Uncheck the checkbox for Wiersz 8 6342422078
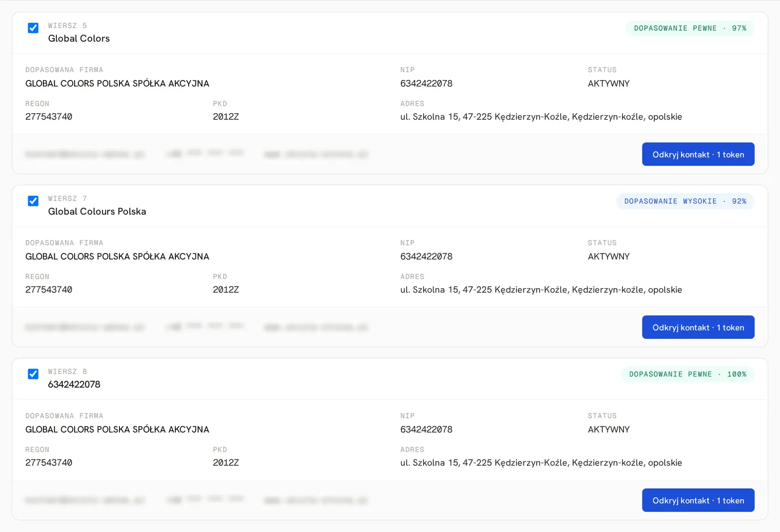 (x=33, y=374)
